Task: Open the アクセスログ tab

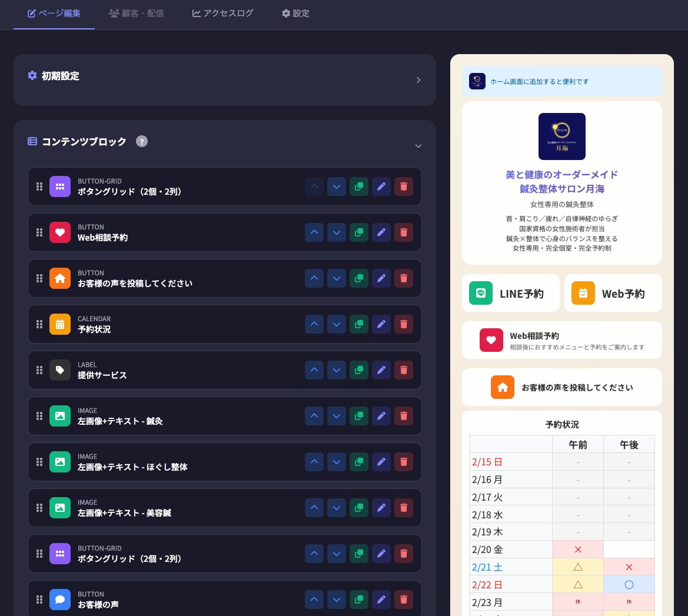Action: pyautogui.click(x=223, y=13)
